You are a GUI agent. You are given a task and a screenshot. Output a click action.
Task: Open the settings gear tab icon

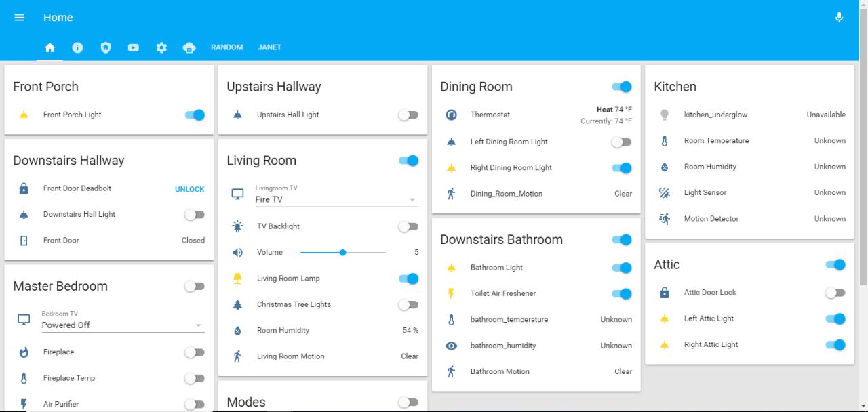(161, 47)
